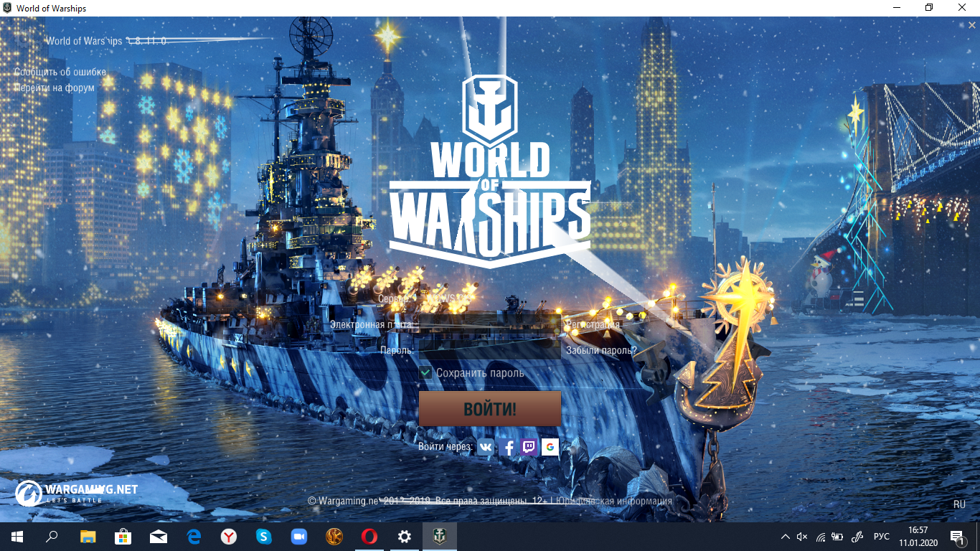This screenshot has width=980, height=551.
Task: Click World of Warships taskbar icon
Action: (x=440, y=537)
